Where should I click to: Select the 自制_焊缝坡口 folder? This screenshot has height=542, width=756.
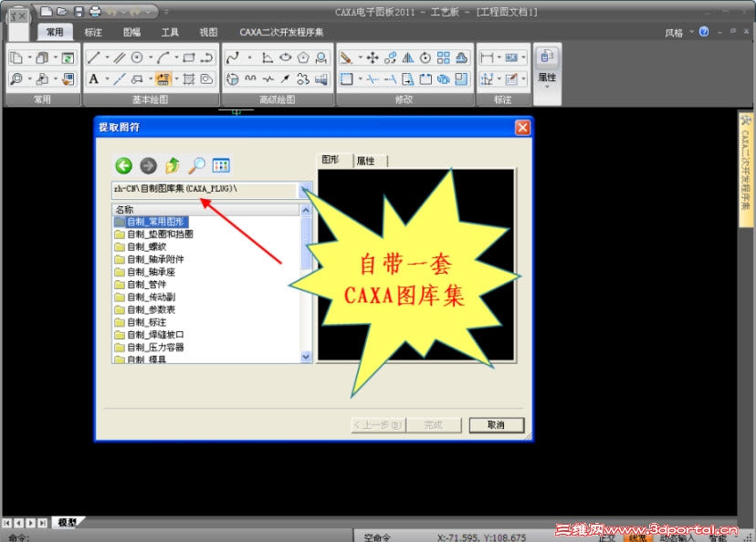pyautogui.click(x=150, y=335)
